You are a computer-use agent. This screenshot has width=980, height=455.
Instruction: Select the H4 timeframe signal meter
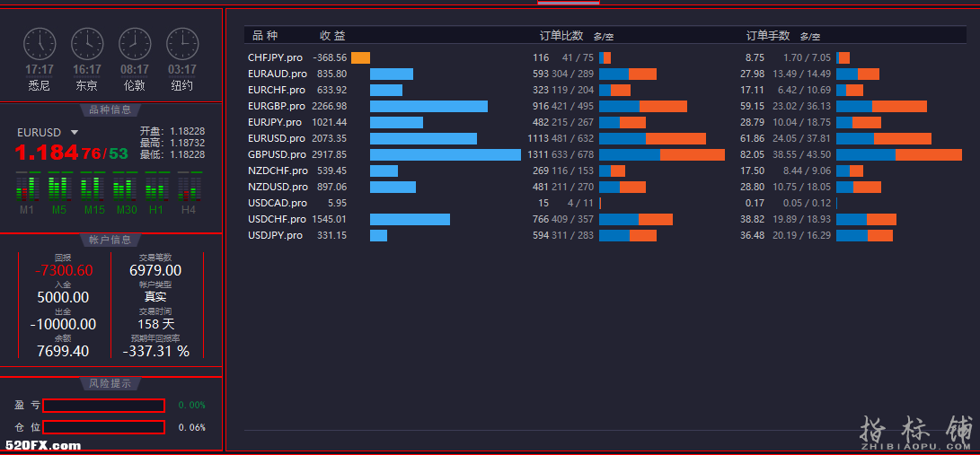189,186
